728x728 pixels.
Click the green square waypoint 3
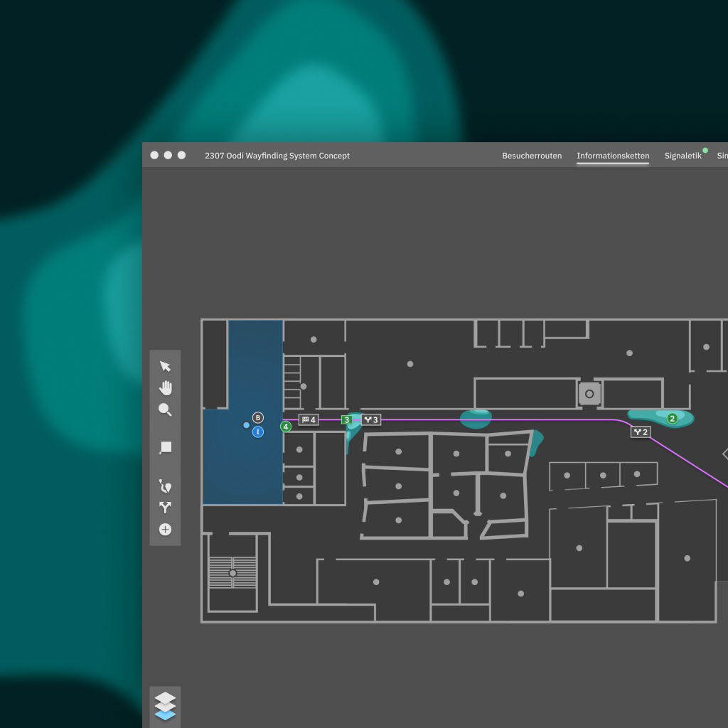coord(347,420)
